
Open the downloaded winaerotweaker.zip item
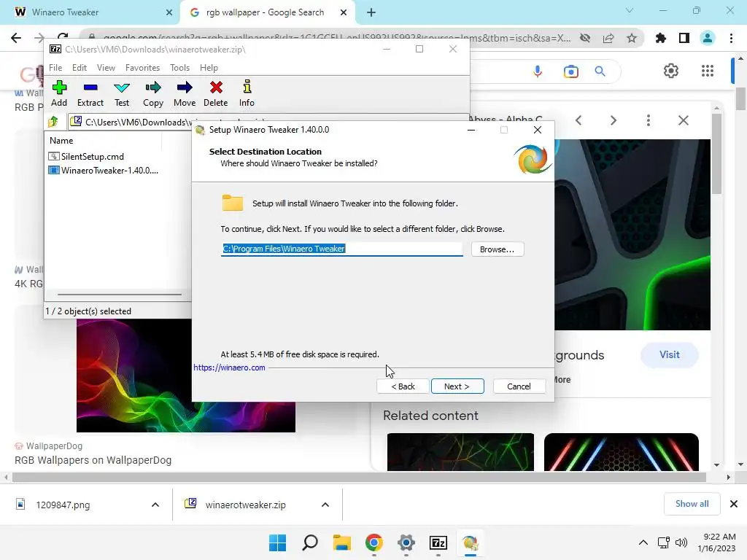coord(245,505)
